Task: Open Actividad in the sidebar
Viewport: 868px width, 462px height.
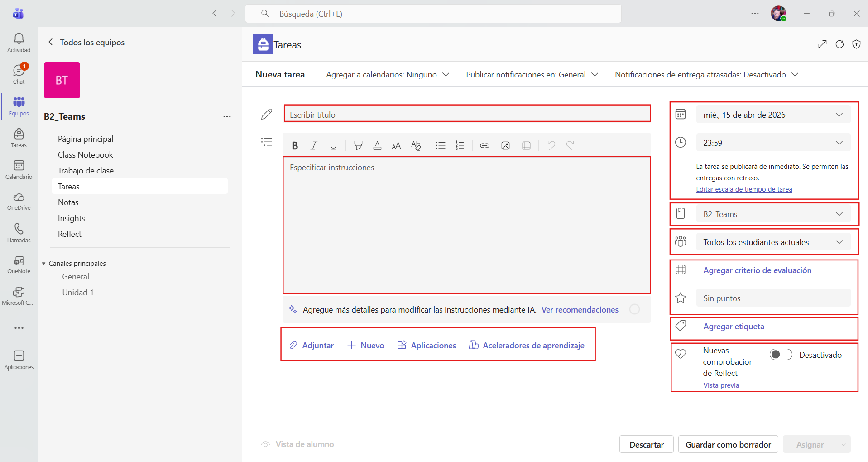Action: tap(19, 43)
